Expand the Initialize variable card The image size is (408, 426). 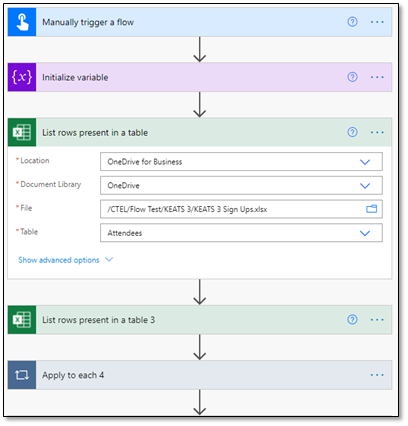click(x=200, y=77)
